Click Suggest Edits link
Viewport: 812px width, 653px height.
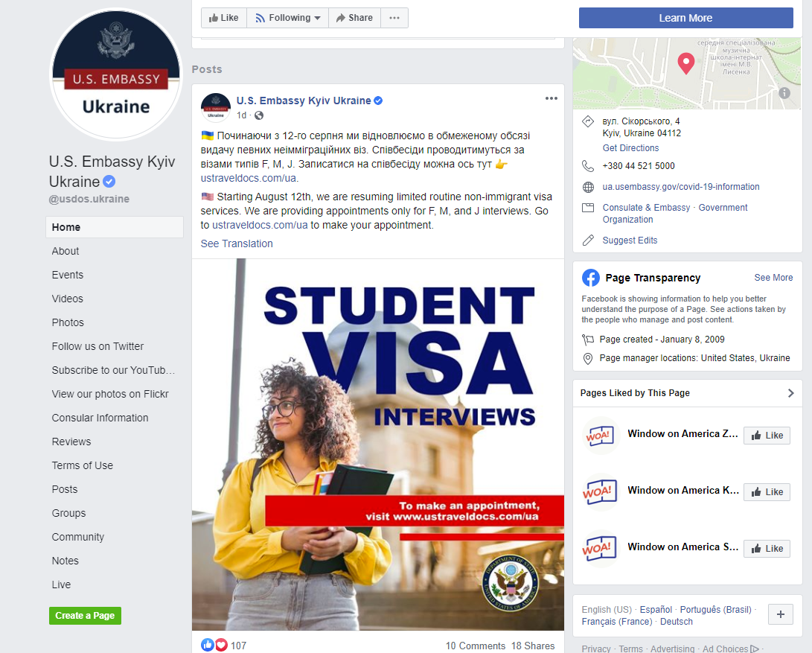[630, 240]
